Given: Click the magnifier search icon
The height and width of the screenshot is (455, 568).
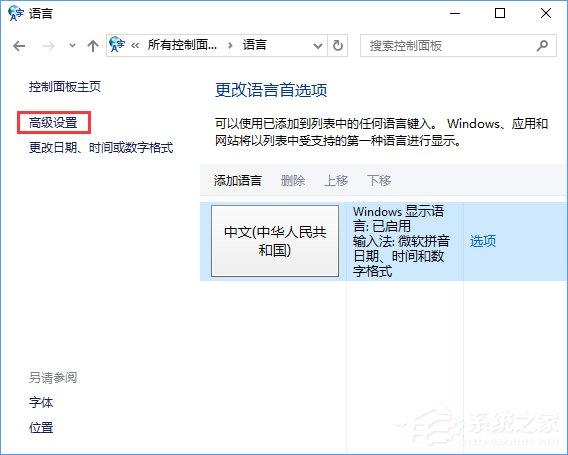Looking at the screenshot, I should [x=542, y=46].
